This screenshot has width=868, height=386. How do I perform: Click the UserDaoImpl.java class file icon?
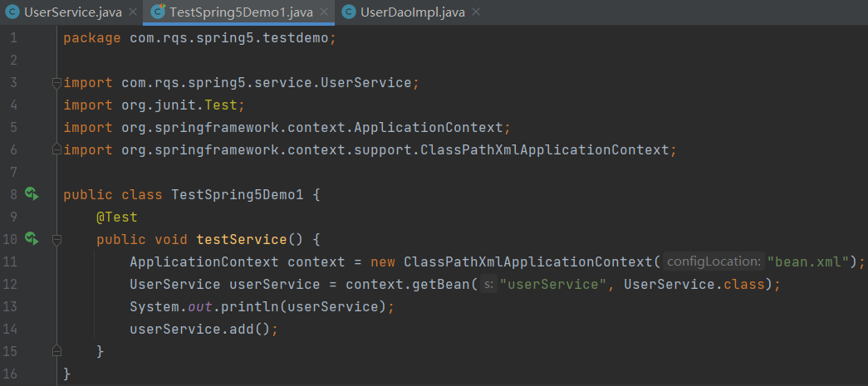349,12
